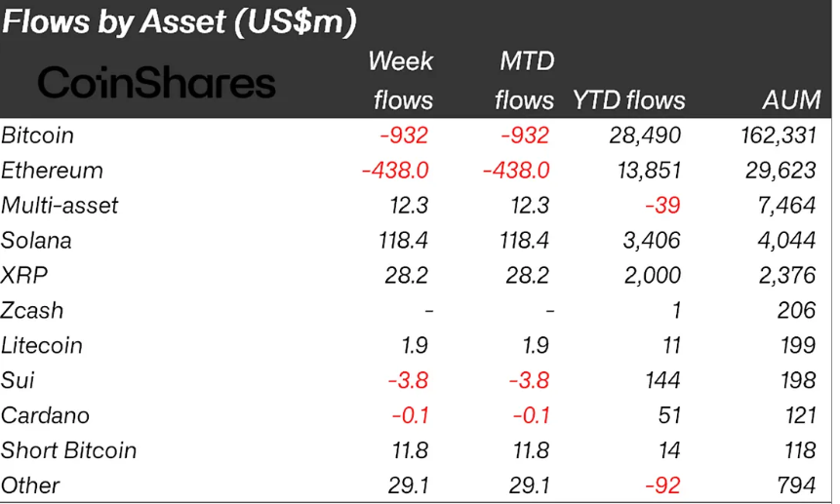Viewport: 840px width, 504px height.
Task: Select the MTD flows column header
Action: point(524,81)
